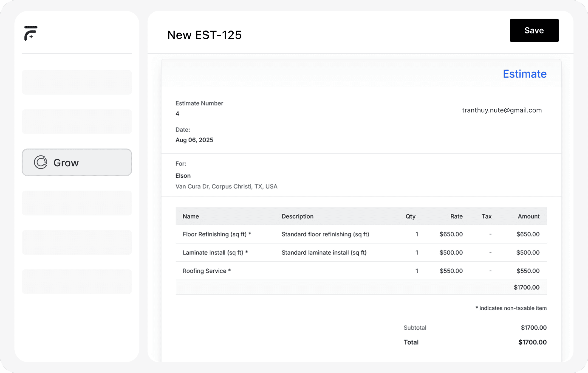Click the bold Total amount $1700.00
This screenshot has height=373, width=588.
pos(532,342)
